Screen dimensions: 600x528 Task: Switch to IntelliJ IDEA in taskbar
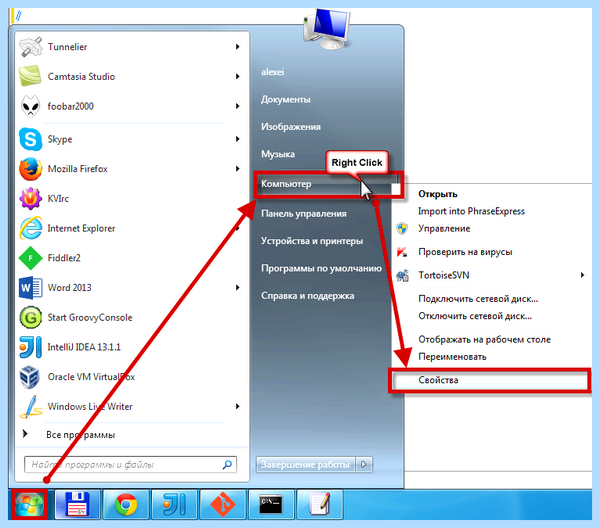click(174, 505)
